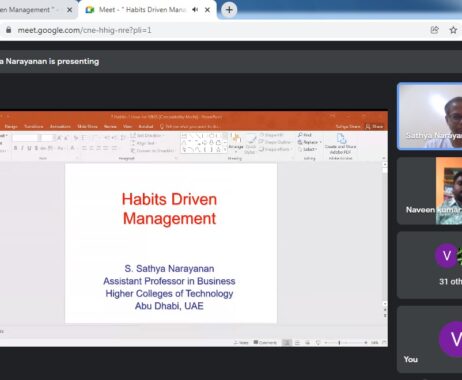Click the slide pane scroll up arrow
Screen dimensions: 462x380
[x=385, y=164]
